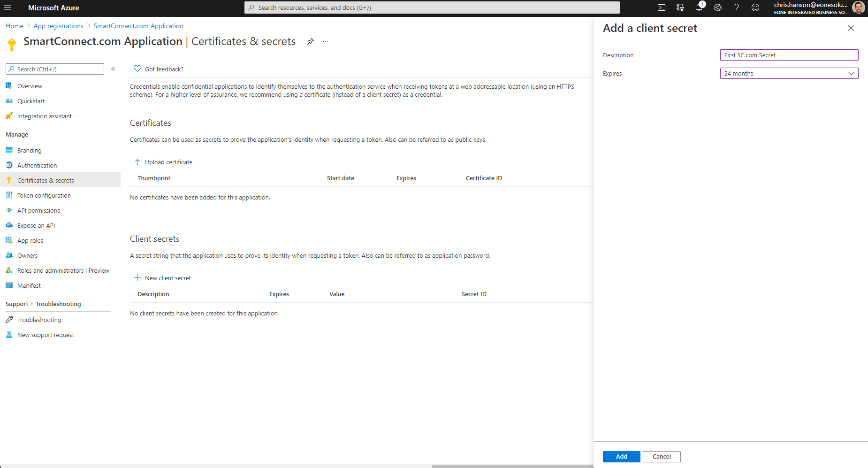Click the Microsoft Azure logo text
Image resolution: width=868 pixels, height=468 pixels.
53,8
